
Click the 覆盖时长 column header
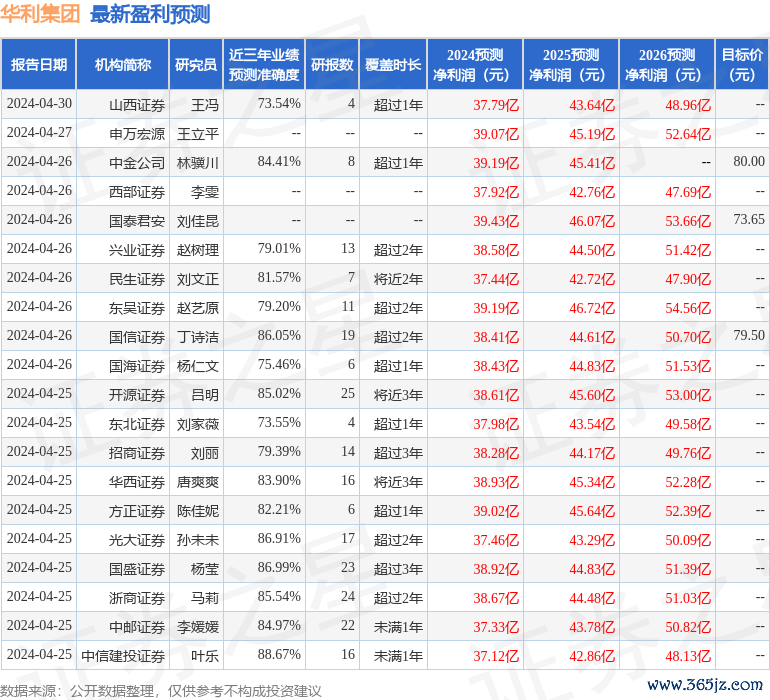[x=393, y=65]
